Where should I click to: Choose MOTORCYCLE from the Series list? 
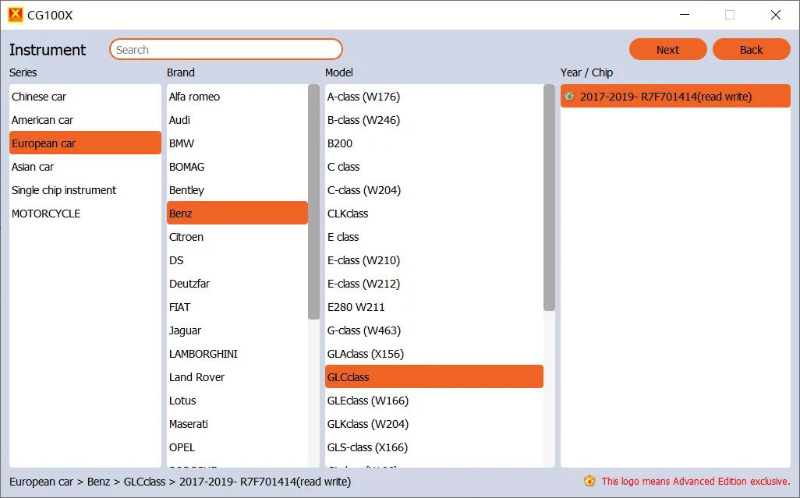click(46, 214)
